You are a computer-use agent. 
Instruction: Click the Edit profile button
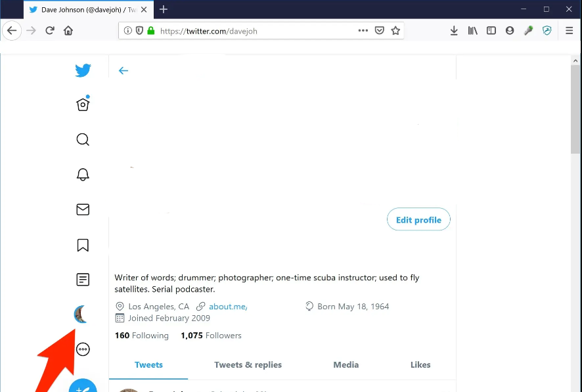[418, 219]
